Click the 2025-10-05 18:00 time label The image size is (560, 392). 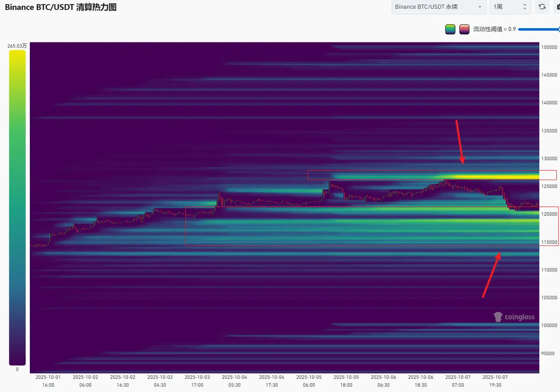click(346, 381)
